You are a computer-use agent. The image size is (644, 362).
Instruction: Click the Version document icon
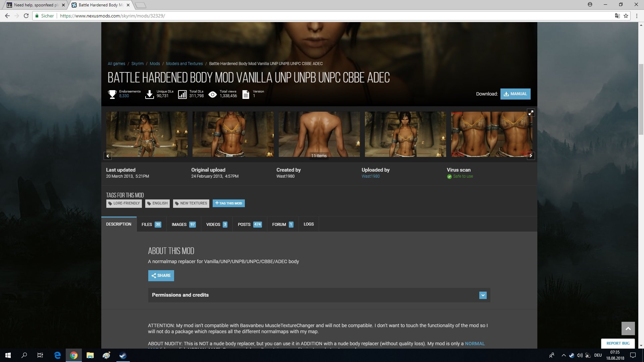click(x=246, y=94)
